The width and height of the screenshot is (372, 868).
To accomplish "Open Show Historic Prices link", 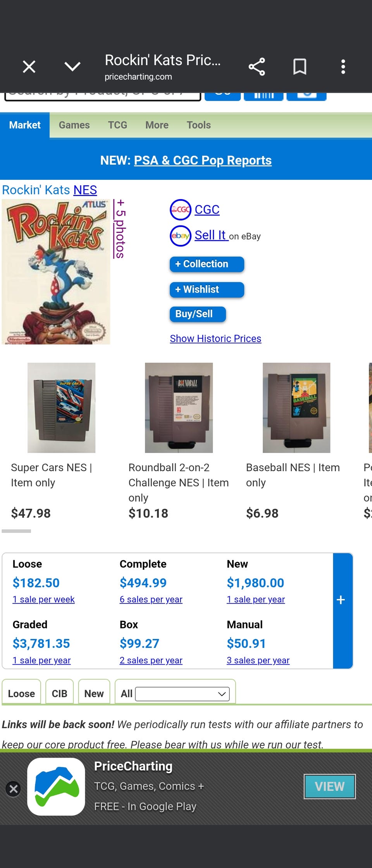I will [x=215, y=339].
